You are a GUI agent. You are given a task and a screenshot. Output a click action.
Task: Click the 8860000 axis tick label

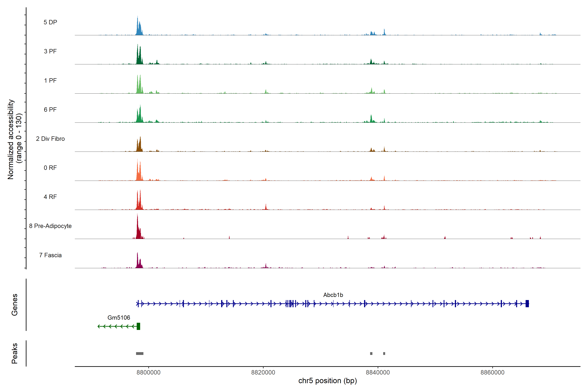[492, 373]
